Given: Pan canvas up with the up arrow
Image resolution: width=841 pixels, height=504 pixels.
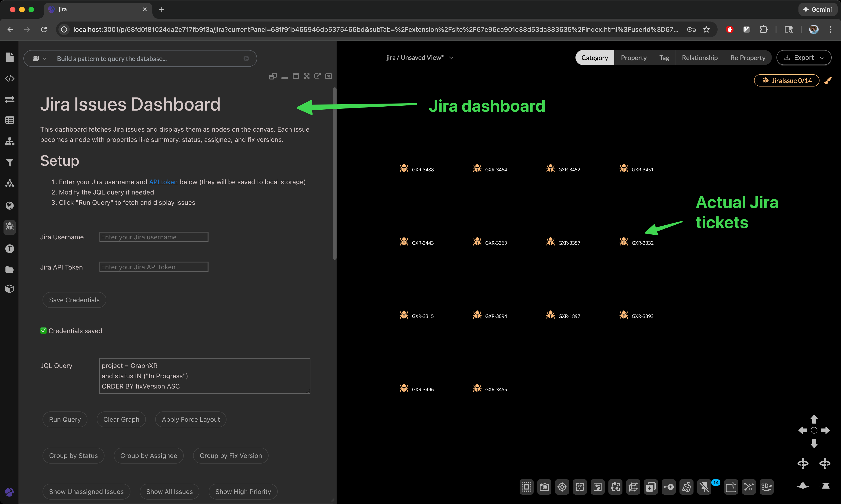Looking at the screenshot, I should (814, 419).
